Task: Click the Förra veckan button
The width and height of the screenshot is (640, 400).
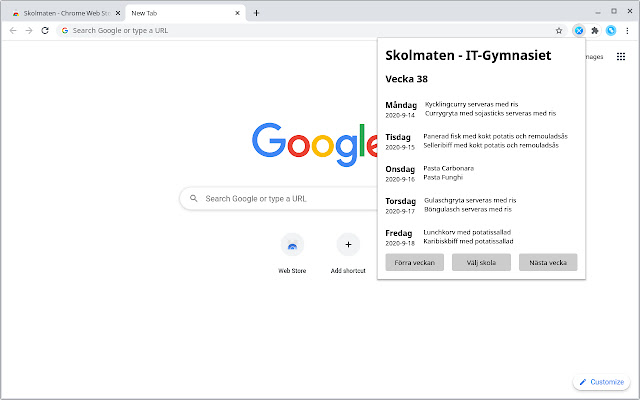Action: click(415, 262)
